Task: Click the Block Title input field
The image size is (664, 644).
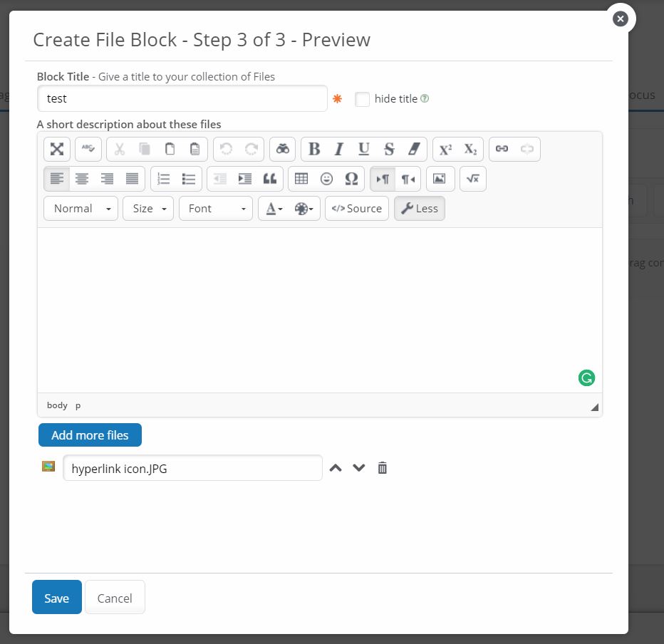Action: click(x=182, y=99)
